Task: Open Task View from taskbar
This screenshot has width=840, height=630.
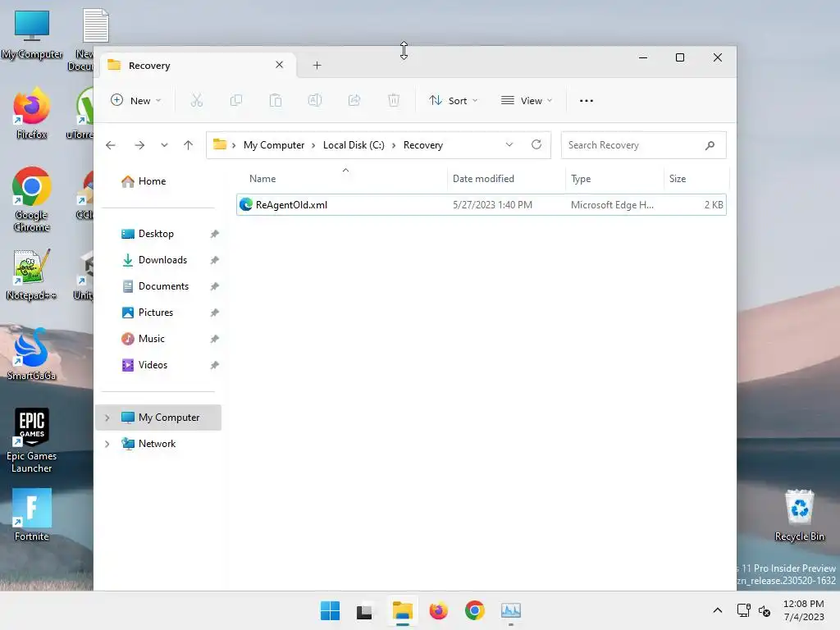Action: [x=364, y=610]
